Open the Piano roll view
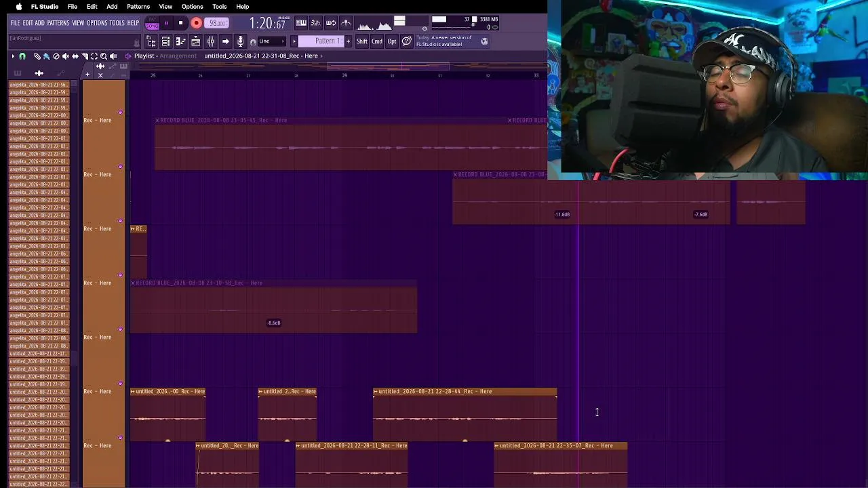Image resolution: width=868 pixels, height=488 pixels. pyautogui.click(x=181, y=41)
